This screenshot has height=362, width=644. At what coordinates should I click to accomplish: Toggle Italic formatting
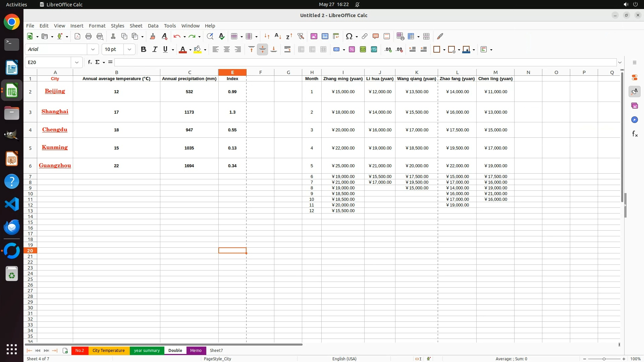point(155,49)
